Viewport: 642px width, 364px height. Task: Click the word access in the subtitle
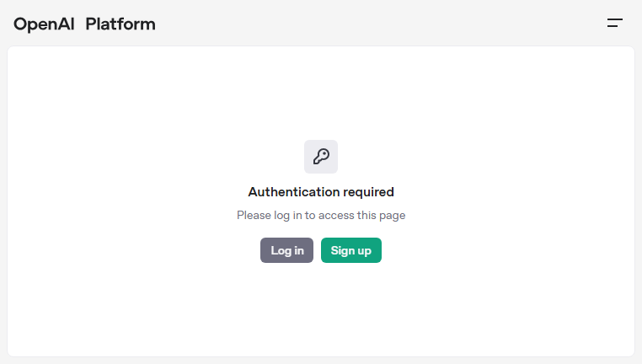tap(336, 216)
